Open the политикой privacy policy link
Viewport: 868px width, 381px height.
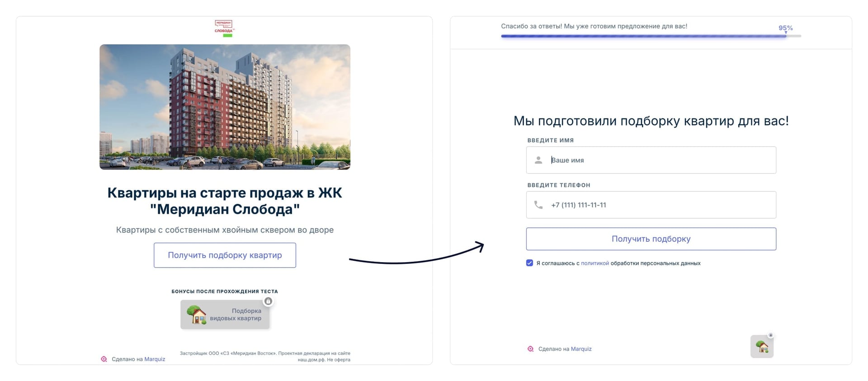(x=594, y=263)
